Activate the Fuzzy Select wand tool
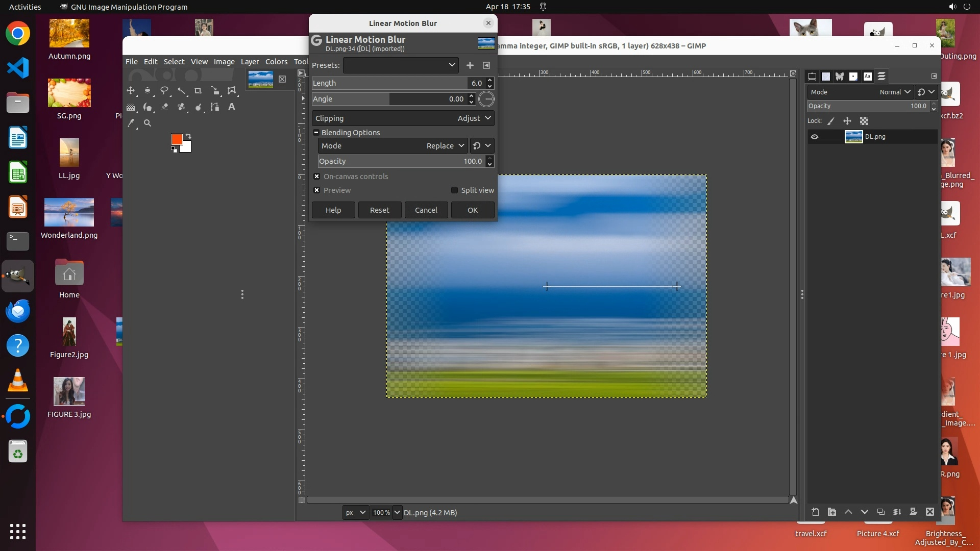This screenshot has height=551, width=980. point(181,91)
